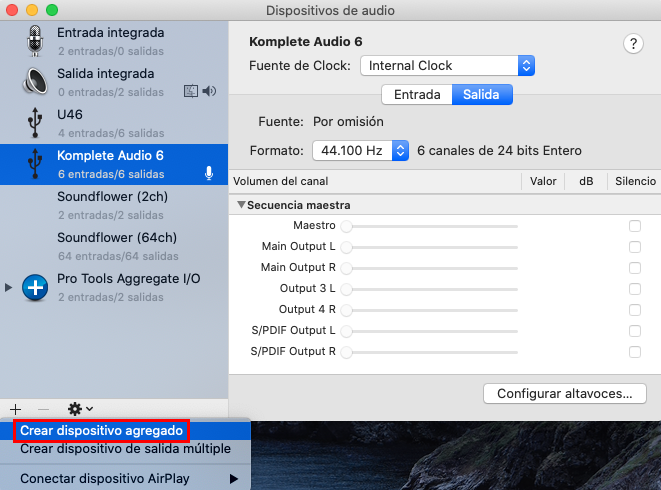The width and height of the screenshot is (661, 490).
Task: Select the U46 device
Action: (114, 123)
